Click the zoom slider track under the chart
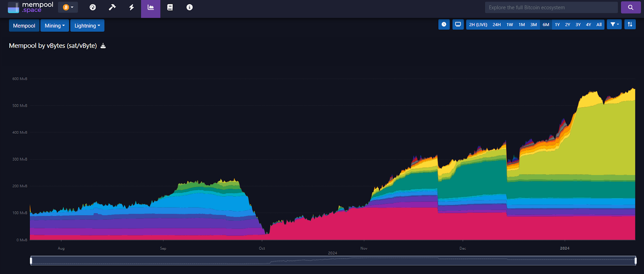The height and width of the screenshot is (274, 644). pos(333,261)
